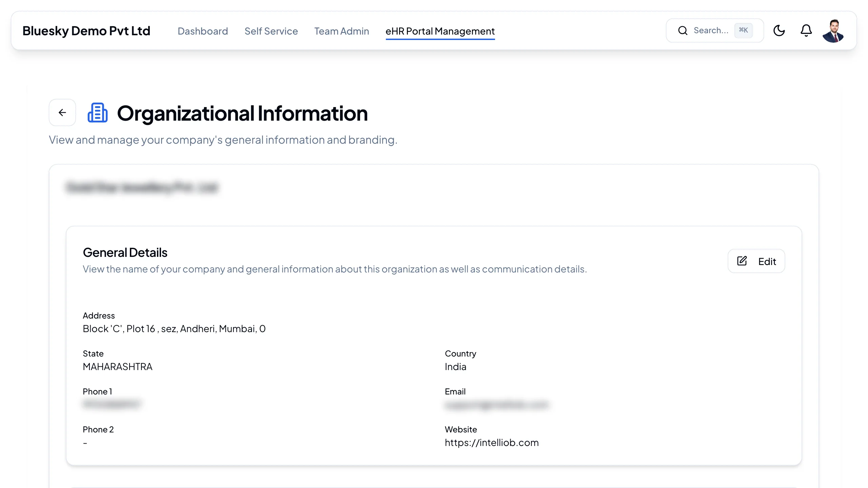
Task: Click the Search input field
Action: [x=715, y=30]
